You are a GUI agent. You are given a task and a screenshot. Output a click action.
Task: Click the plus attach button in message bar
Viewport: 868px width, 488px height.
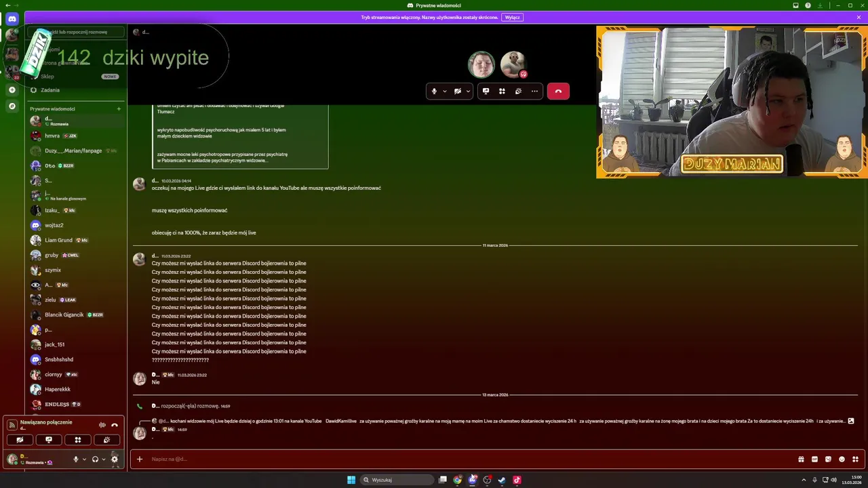140,459
